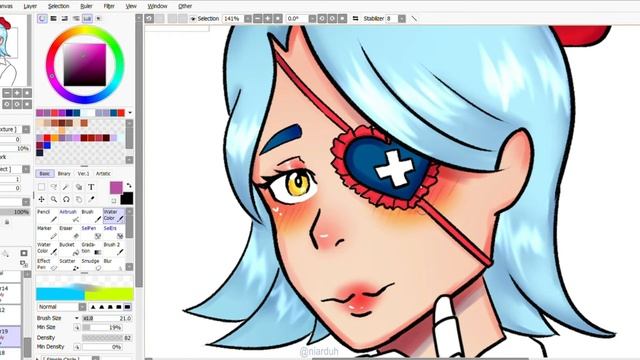Select the Scatter brush tool

[69, 264]
